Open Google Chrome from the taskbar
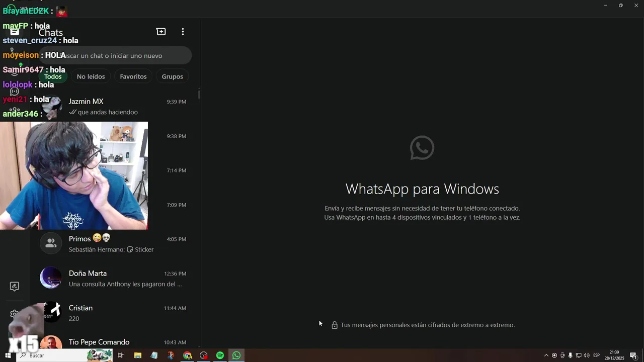Screen dimensions: 644x362 [187, 355]
